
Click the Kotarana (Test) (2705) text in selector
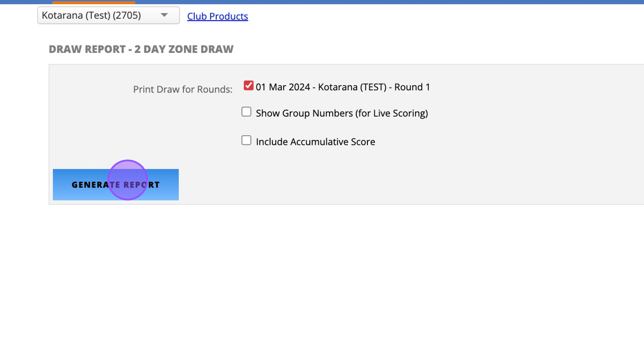point(91,16)
